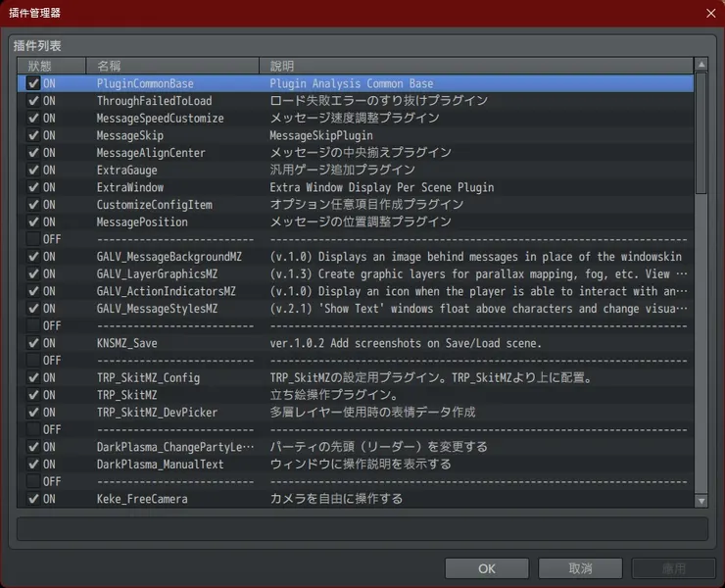Viewport: 725px width, 588px height.
Task: Click the 狀態 column header
Action: [51, 66]
